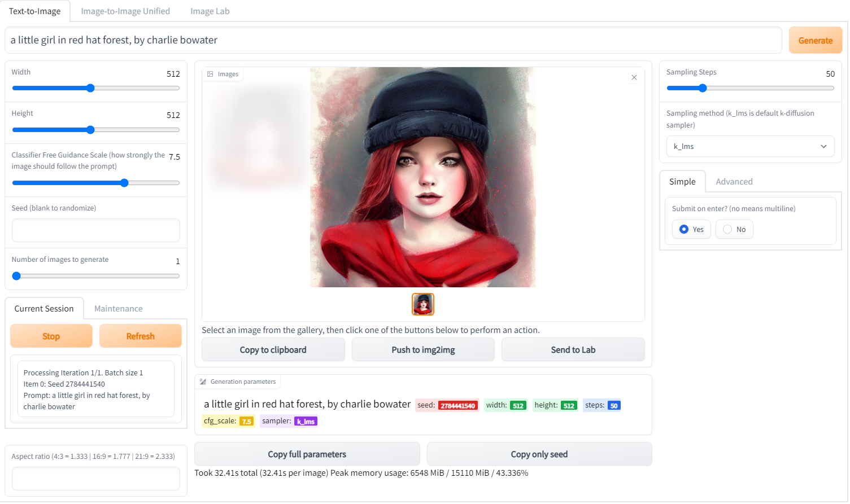Click the Sampling Steps slider handle

[x=703, y=88]
